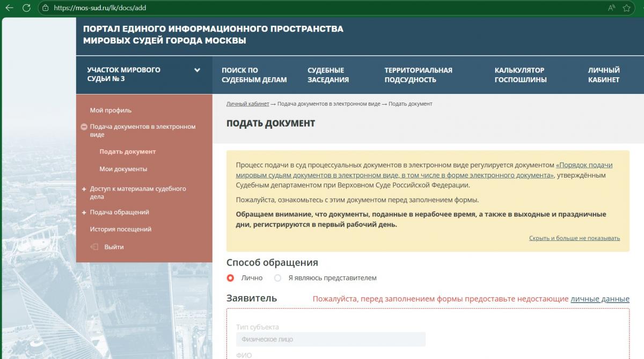Select Я являюсь представителем radio option
This screenshot has width=644, height=359.
[x=277, y=278]
